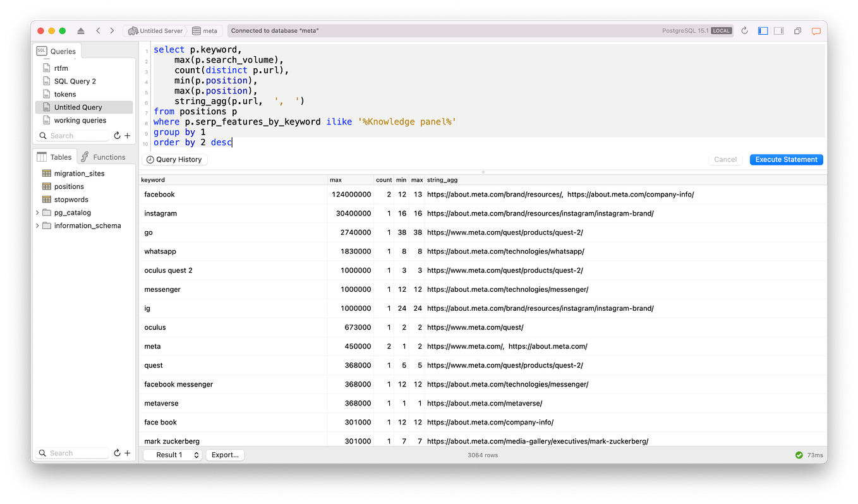Open the Result 1 selector dropdown

pyautogui.click(x=172, y=455)
